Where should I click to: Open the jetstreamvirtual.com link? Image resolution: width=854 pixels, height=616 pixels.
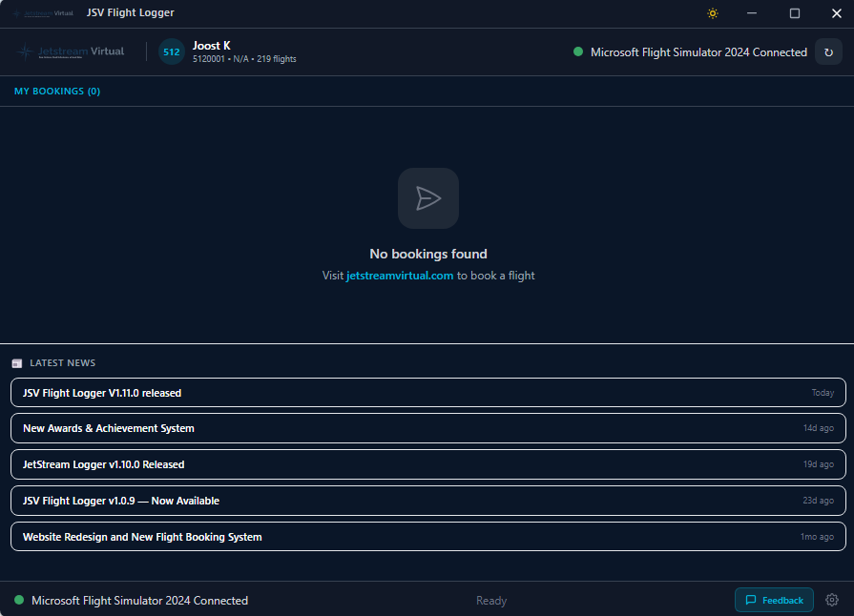coord(400,276)
